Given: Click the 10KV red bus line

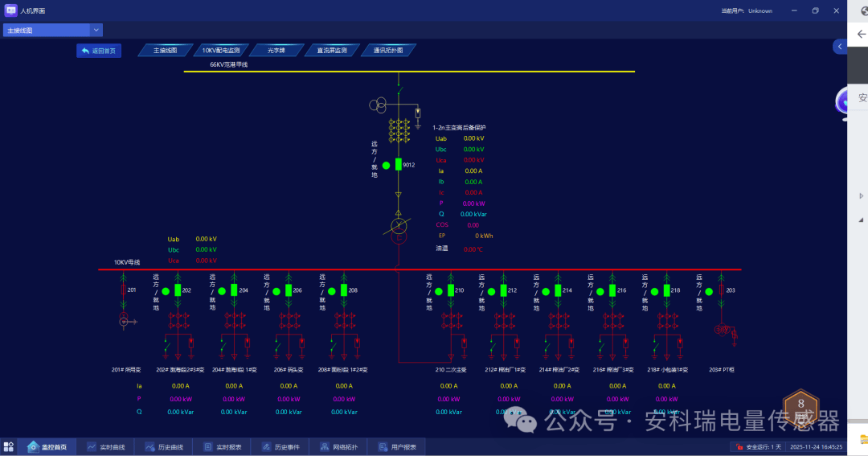Looking at the screenshot, I should click(420, 269).
